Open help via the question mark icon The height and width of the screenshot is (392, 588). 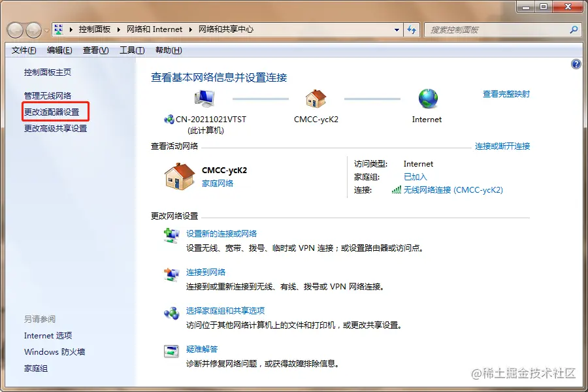pyautogui.click(x=576, y=63)
